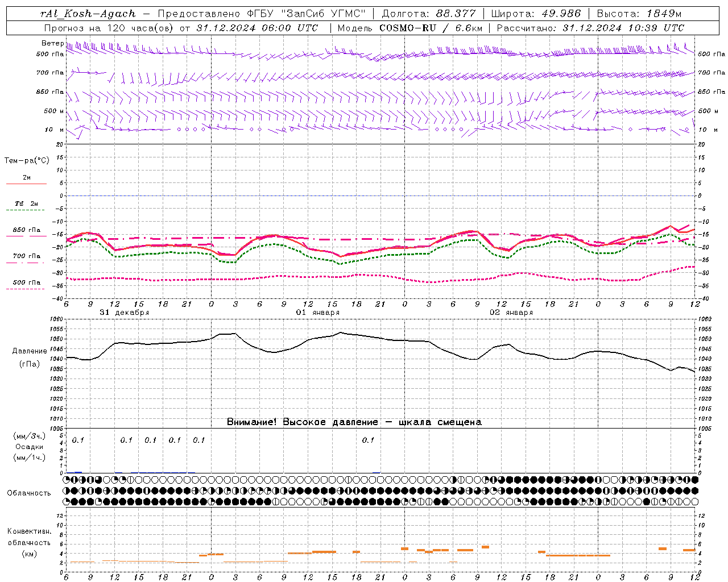Select the 700 гПа temperature legend entry

click(x=26, y=256)
